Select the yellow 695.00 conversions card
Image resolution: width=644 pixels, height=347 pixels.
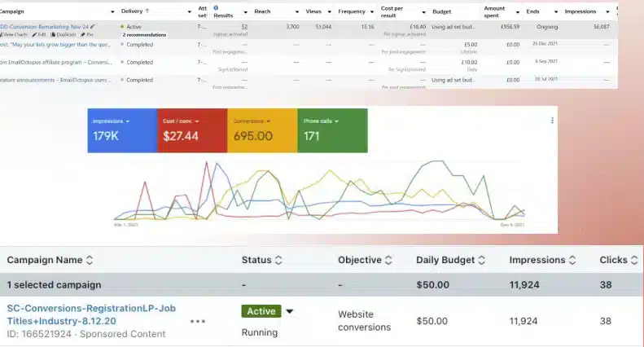click(262, 131)
